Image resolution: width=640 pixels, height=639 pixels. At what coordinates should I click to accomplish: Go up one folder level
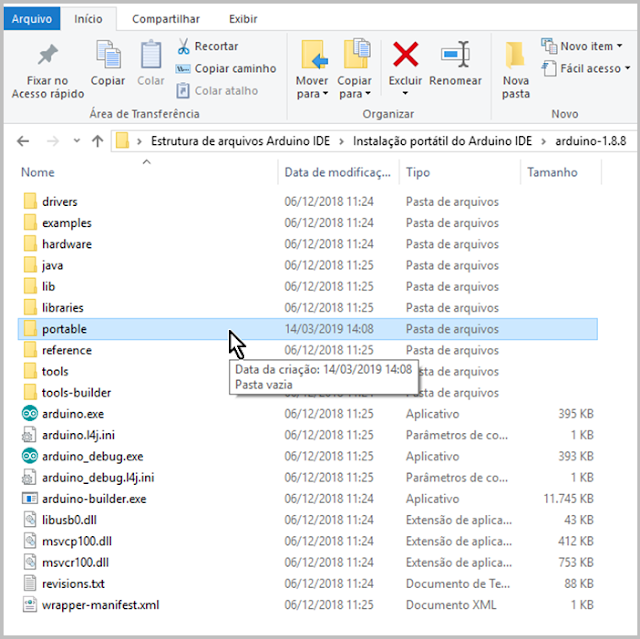point(98,141)
